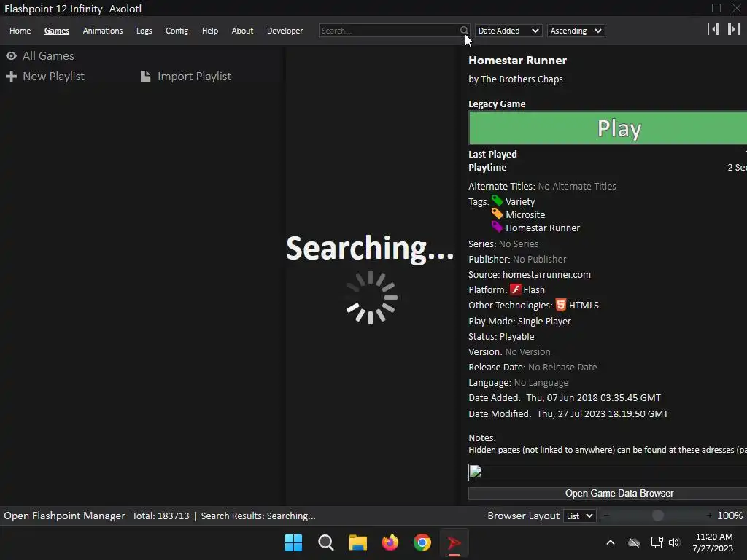Image resolution: width=747 pixels, height=560 pixels.
Task: Open the Config tab
Action: pos(177,31)
